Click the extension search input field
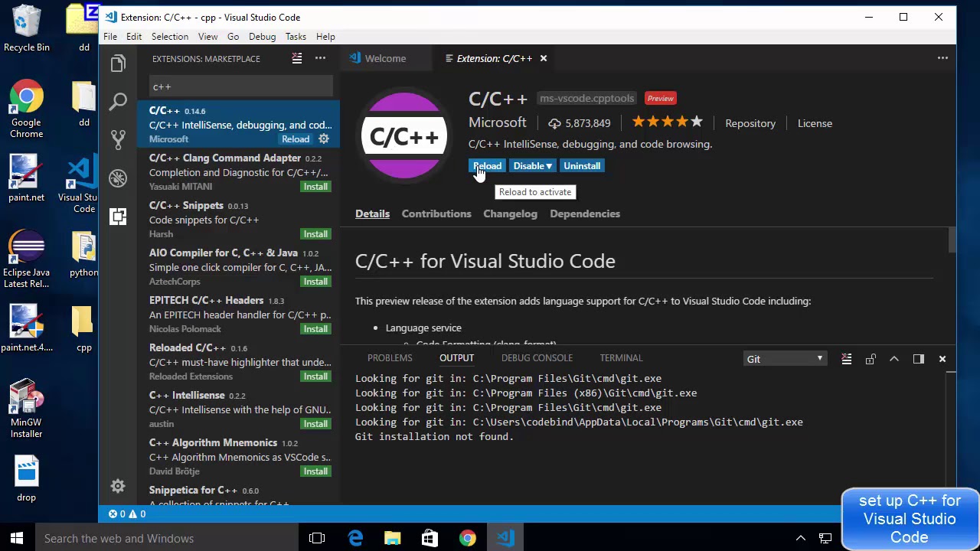 240,86
